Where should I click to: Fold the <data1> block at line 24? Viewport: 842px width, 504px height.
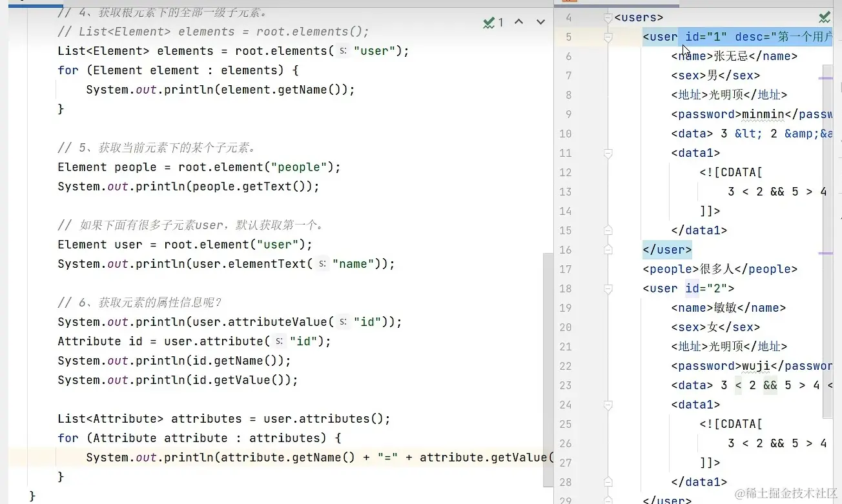[x=608, y=405]
